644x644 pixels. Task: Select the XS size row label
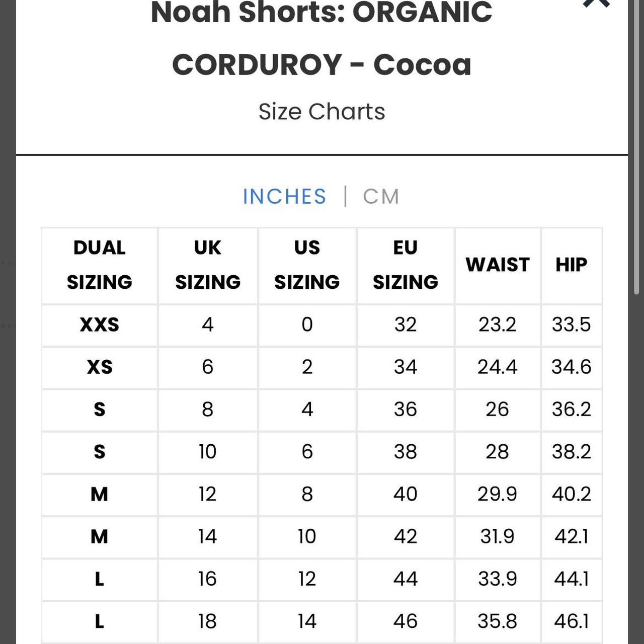[100, 367]
